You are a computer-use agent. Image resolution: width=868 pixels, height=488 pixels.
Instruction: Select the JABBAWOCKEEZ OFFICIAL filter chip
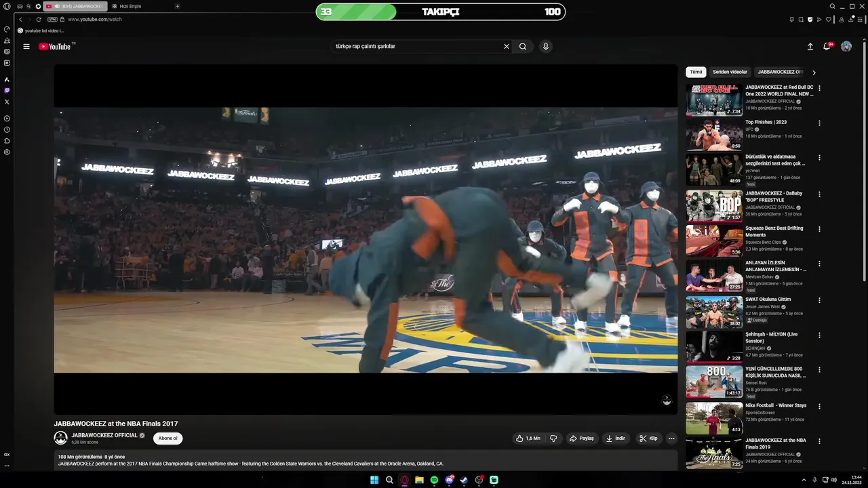click(x=780, y=72)
